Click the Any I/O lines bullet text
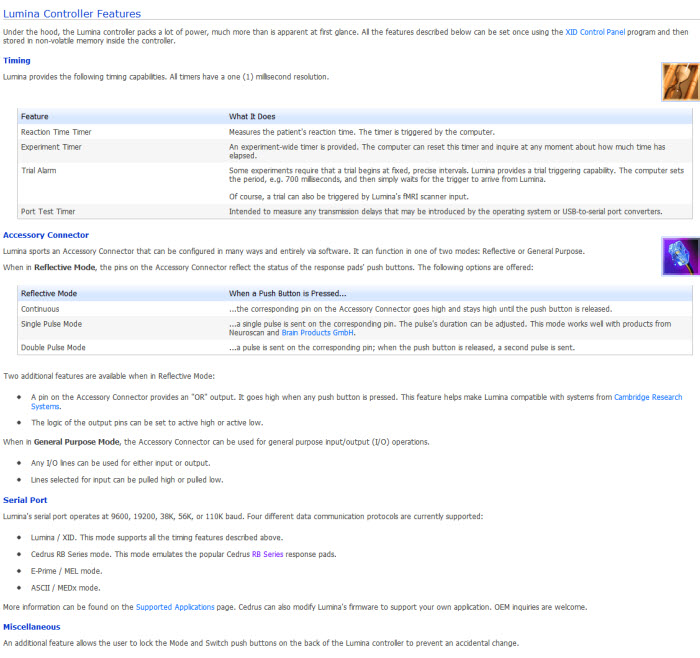 tap(121, 463)
